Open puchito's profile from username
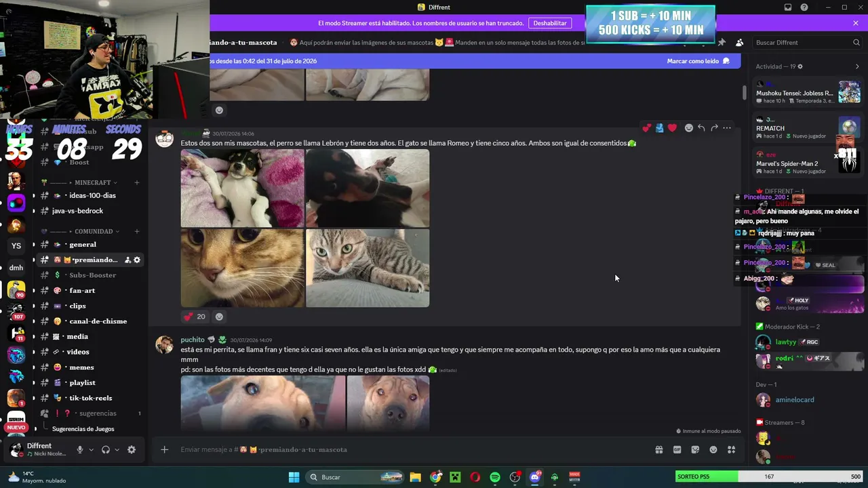 pos(193,340)
